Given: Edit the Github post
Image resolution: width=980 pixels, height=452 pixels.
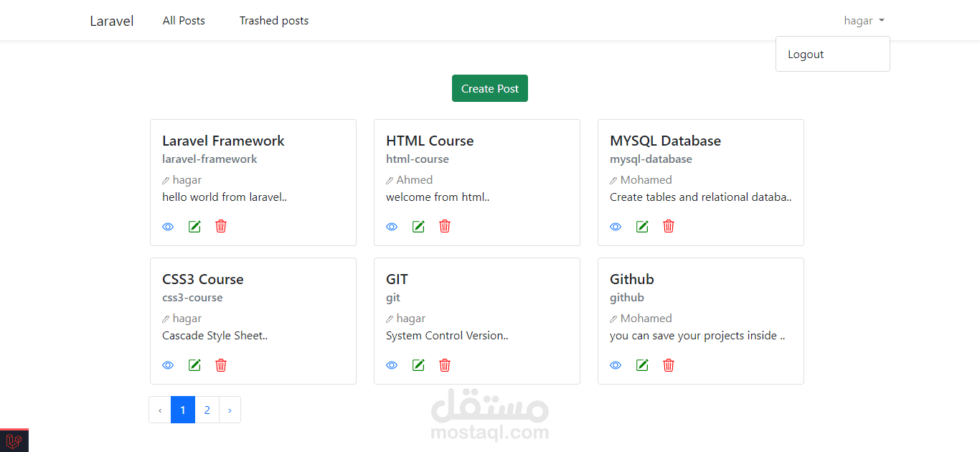Looking at the screenshot, I should [x=642, y=365].
